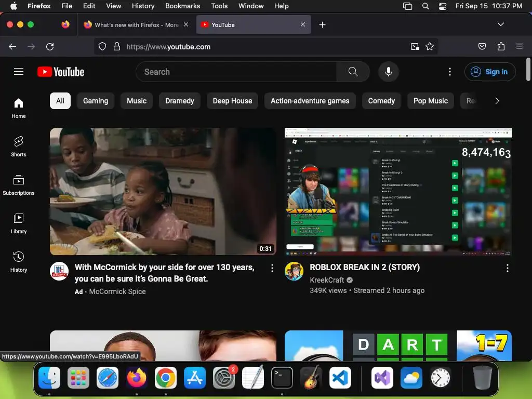Open McCormick ad options three-dot menu
This screenshot has width=532, height=399.
pyautogui.click(x=272, y=269)
